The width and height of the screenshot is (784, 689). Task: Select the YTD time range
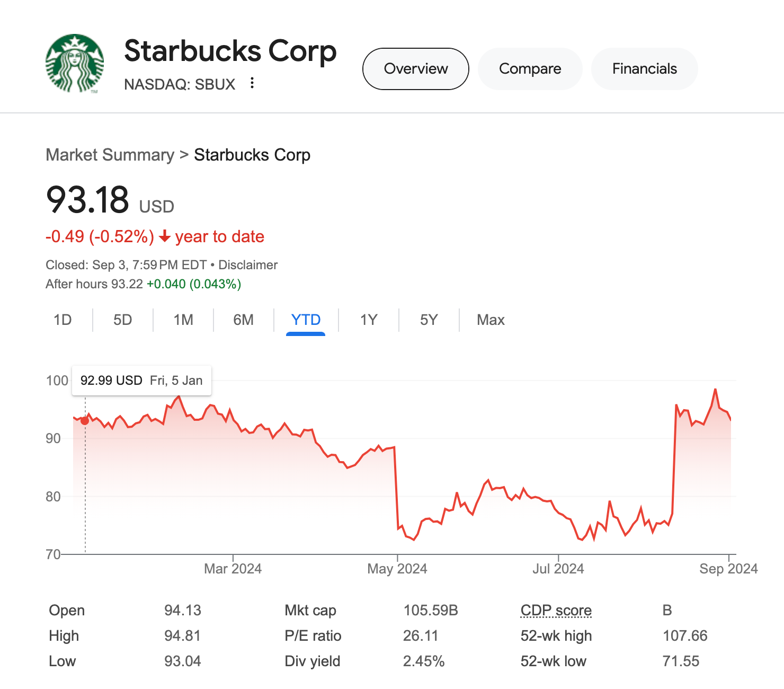coord(306,320)
